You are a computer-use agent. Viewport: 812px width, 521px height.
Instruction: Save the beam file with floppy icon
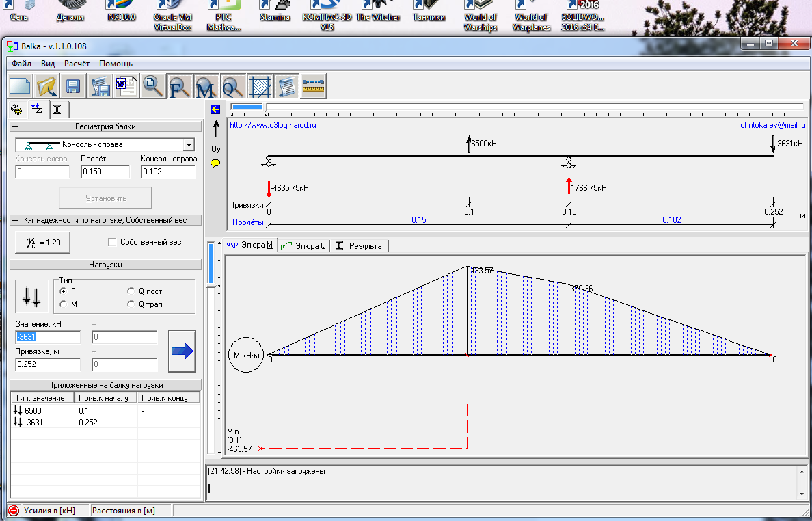pos(74,86)
